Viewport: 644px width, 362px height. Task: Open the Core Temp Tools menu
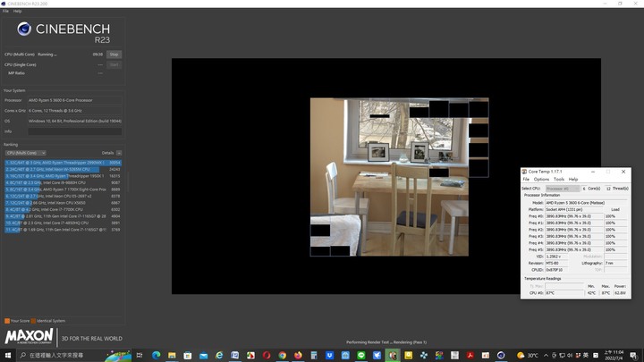click(x=558, y=180)
